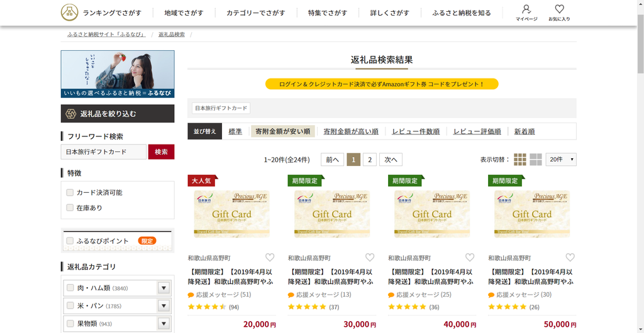Favorite the 40,000円 gift card heart
This screenshot has height=333, width=644.
(x=470, y=258)
